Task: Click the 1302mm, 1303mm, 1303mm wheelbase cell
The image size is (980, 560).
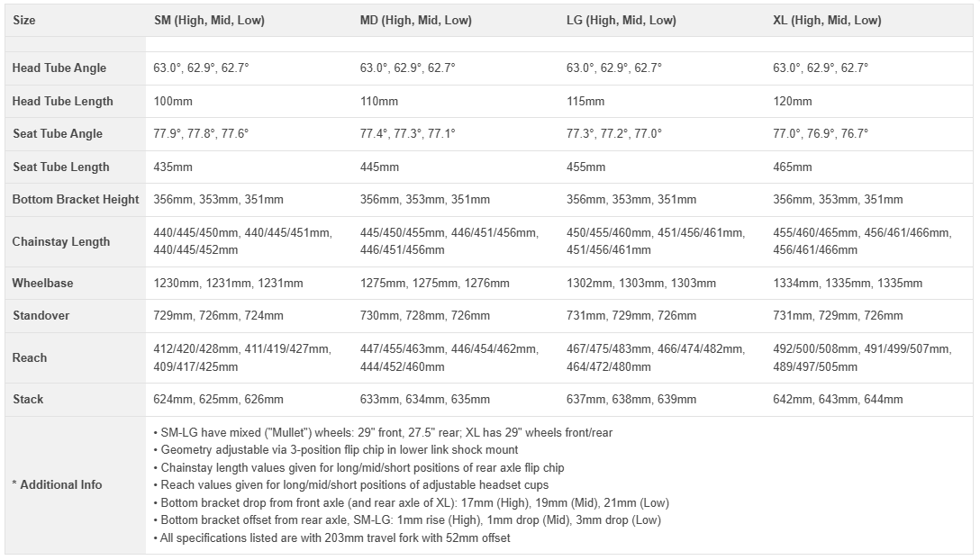Action: click(x=641, y=283)
